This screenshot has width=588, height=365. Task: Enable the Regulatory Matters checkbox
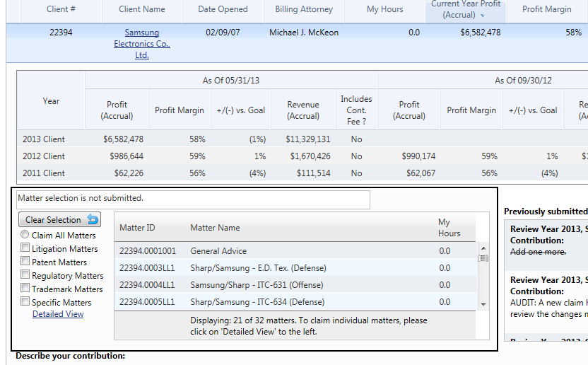click(x=25, y=275)
